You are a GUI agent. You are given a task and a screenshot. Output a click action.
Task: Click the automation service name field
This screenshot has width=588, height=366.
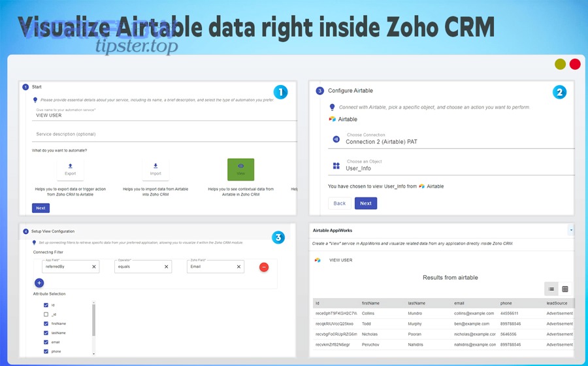pos(164,114)
